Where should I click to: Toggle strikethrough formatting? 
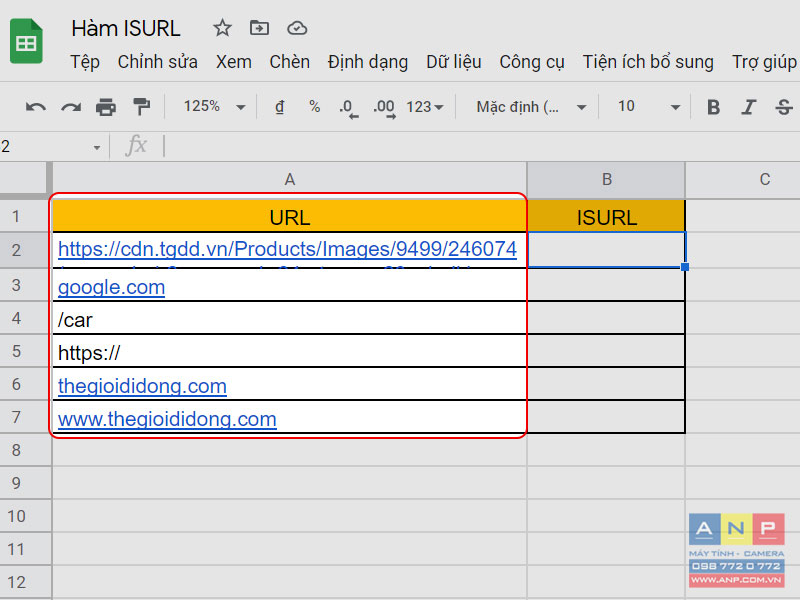(784, 107)
